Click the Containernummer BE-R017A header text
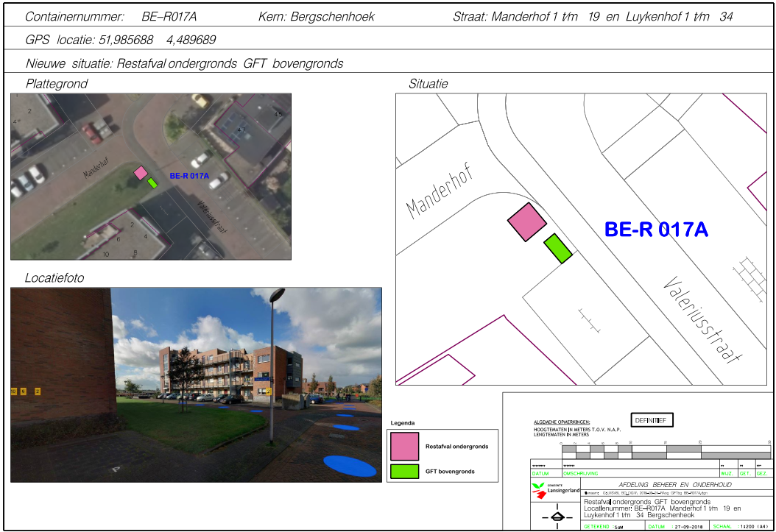The image size is (776, 532). point(114,16)
